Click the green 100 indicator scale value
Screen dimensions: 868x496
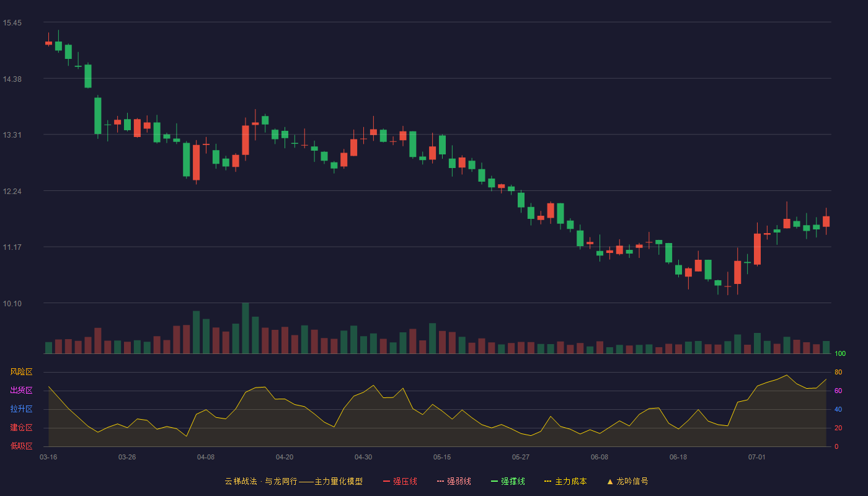(x=840, y=353)
